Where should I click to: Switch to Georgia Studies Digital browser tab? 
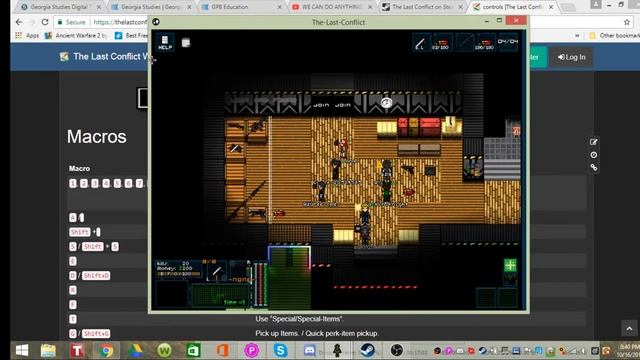61,7
